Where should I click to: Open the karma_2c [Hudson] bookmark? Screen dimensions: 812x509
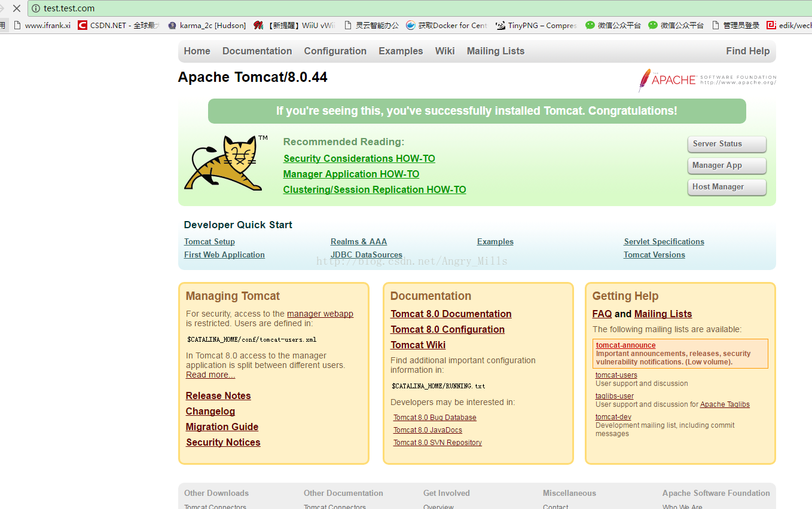tap(207, 25)
